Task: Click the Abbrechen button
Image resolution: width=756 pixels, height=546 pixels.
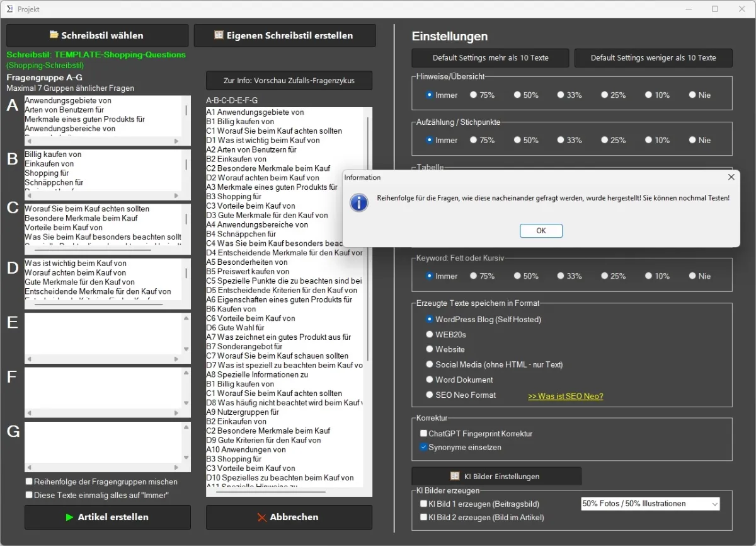Action: (x=289, y=517)
